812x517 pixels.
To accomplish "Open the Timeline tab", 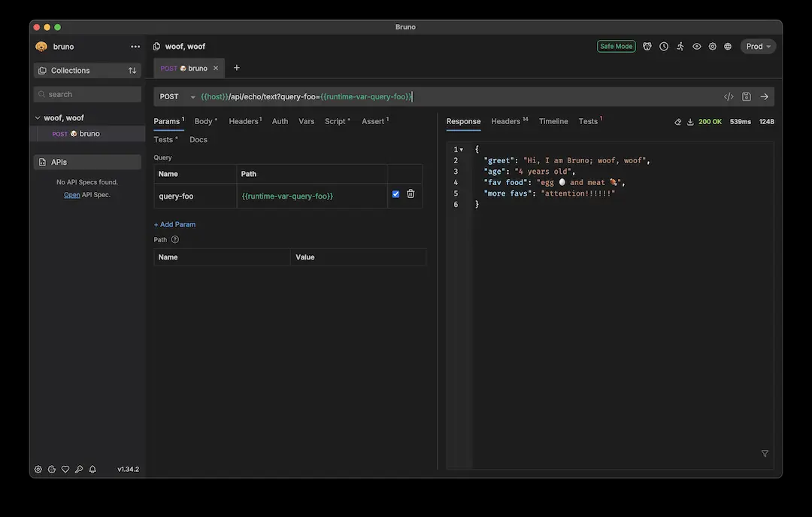I will coord(553,121).
